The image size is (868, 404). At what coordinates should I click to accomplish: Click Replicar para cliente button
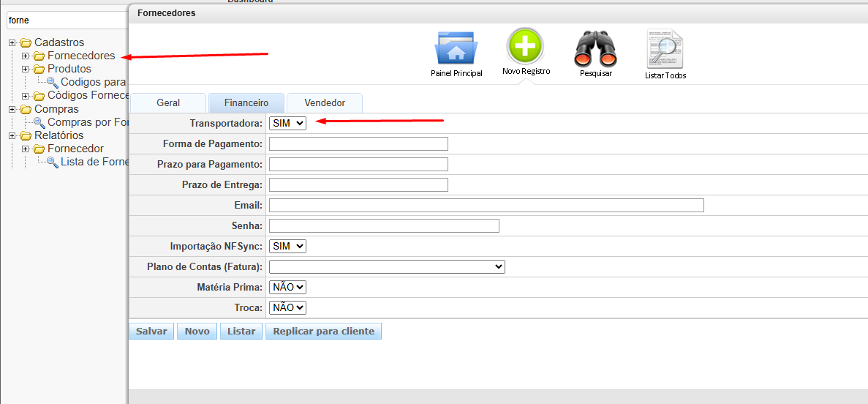tap(323, 332)
